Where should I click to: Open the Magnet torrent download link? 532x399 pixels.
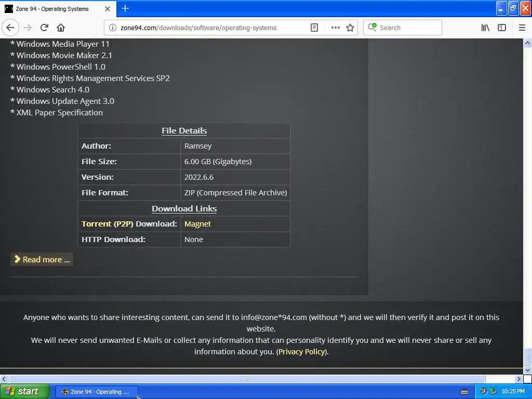tap(197, 224)
